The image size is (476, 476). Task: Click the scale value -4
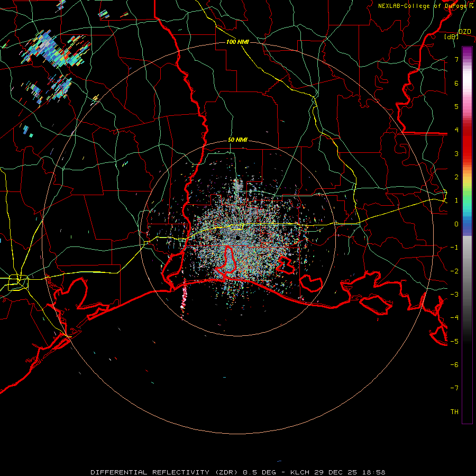454,318
